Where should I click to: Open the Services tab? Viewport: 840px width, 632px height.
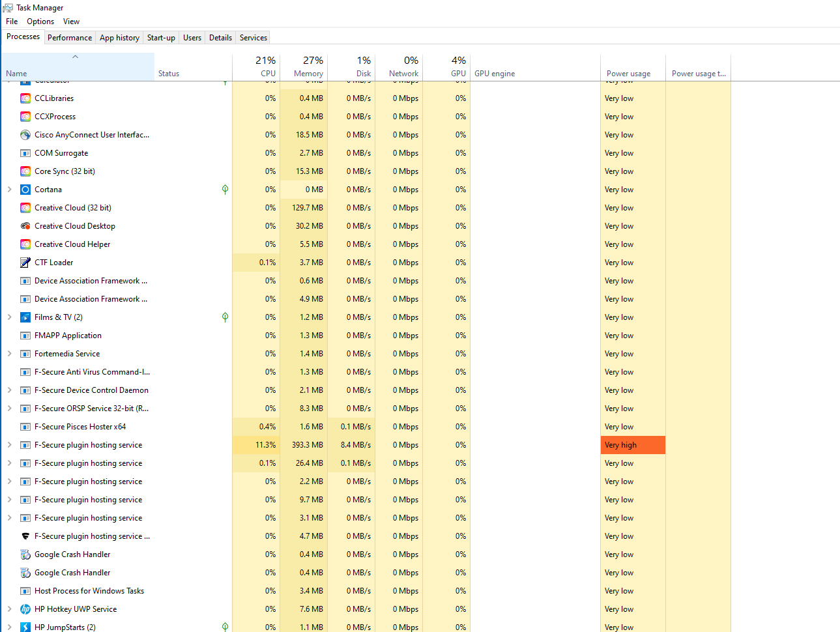pyautogui.click(x=253, y=38)
